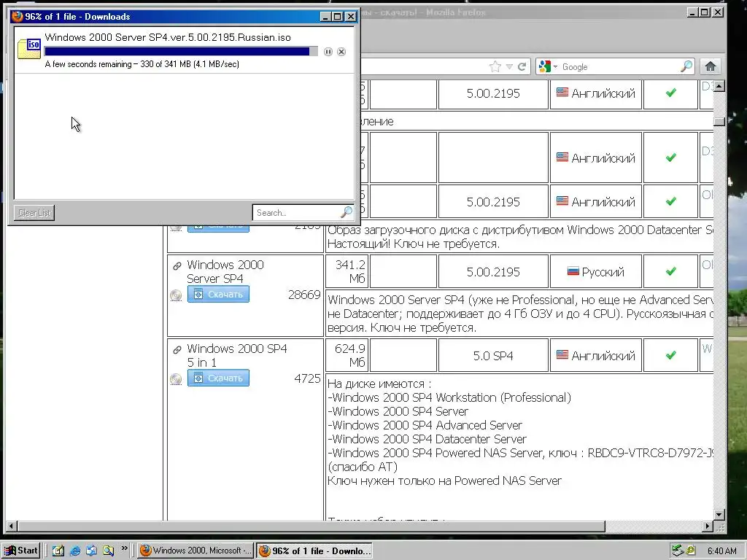Click the download count 4725
The image size is (747, 560).
point(307,378)
